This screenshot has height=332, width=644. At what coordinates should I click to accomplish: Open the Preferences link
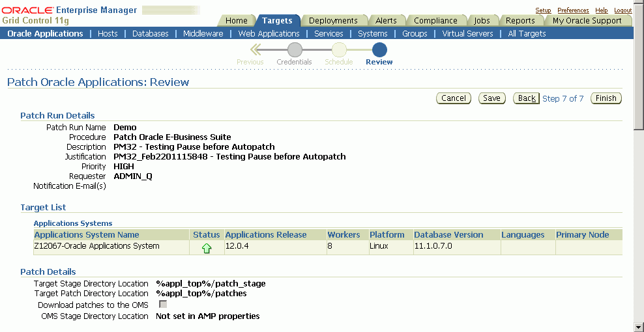[x=573, y=10]
